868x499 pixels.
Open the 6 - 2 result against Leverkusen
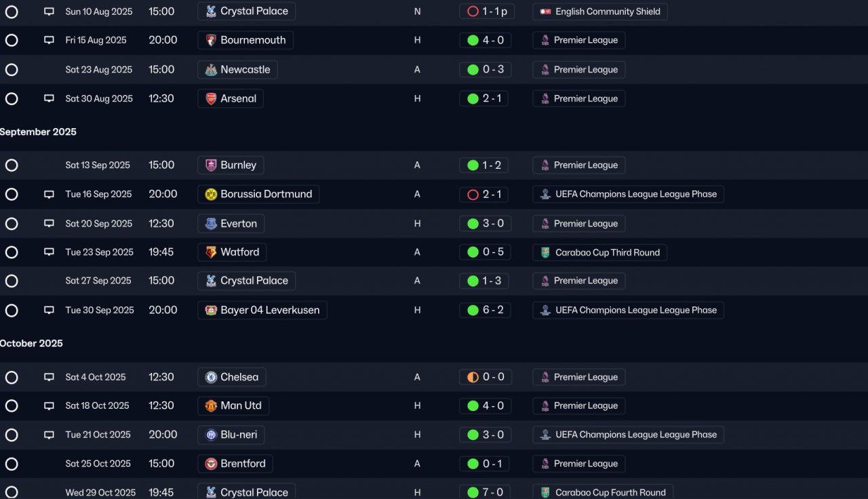click(485, 310)
